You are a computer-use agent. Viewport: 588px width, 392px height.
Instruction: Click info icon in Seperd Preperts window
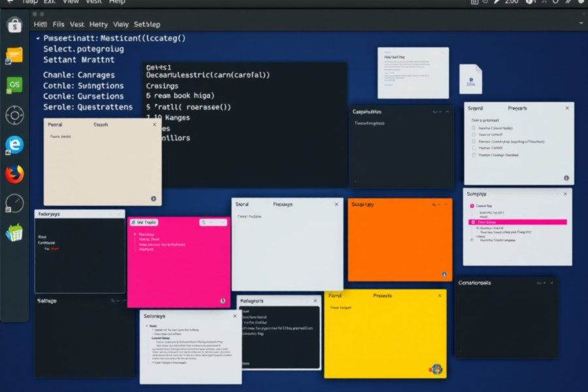point(566,178)
